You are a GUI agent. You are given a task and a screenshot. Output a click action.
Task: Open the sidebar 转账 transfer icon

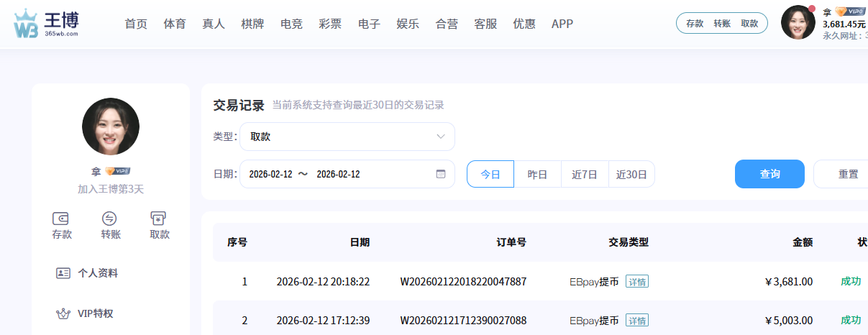pos(110,219)
